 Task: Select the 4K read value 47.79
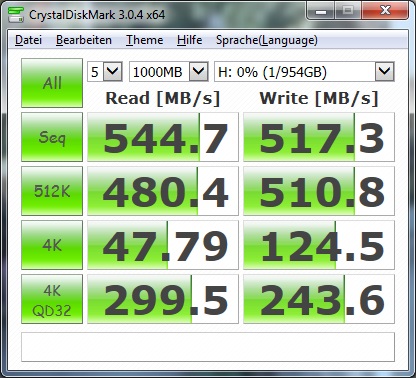click(x=163, y=245)
